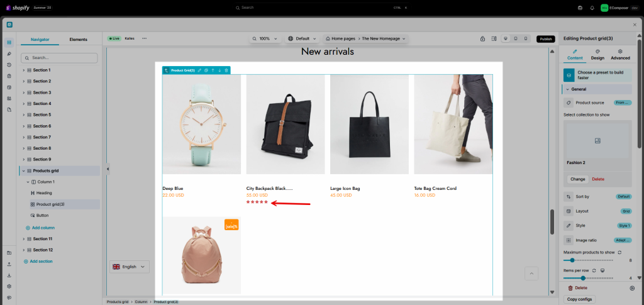644x305 pixels.
Task: Open the Design tab
Action: click(x=597, y=55)
